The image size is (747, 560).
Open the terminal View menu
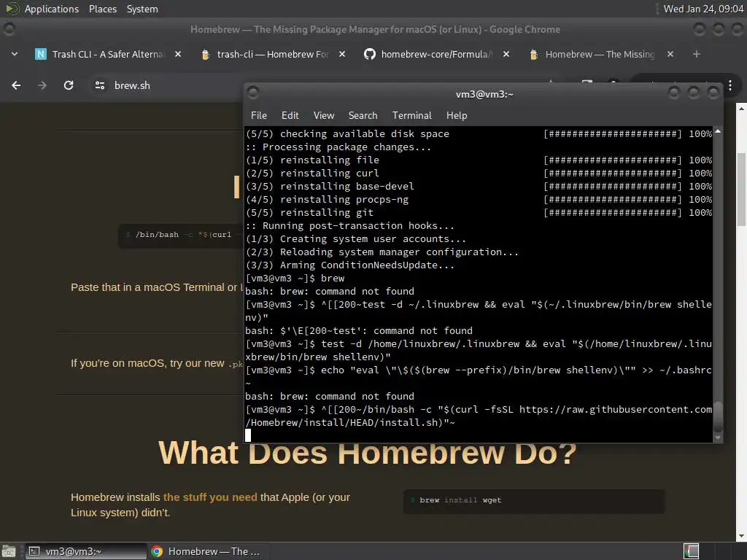(323, 115)
